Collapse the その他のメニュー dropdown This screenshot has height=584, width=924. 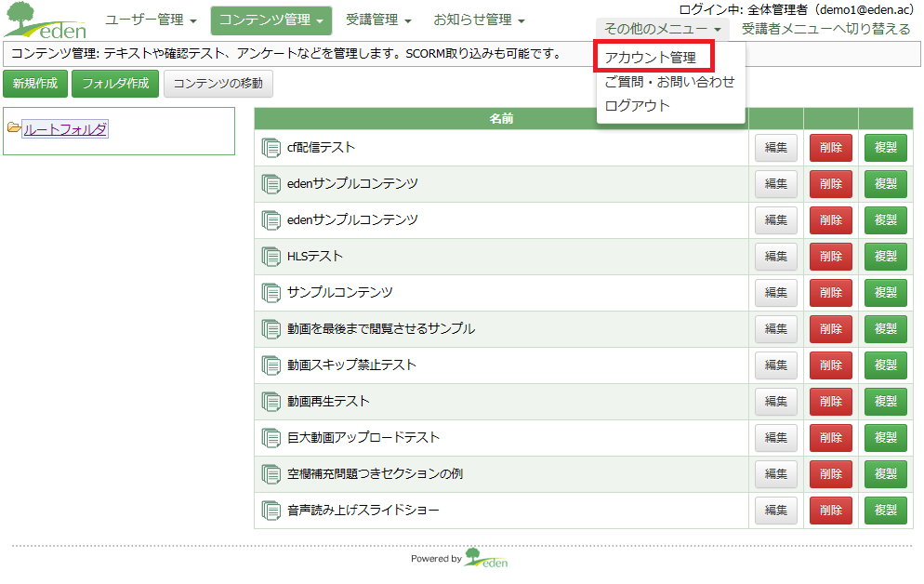(663, 29)
